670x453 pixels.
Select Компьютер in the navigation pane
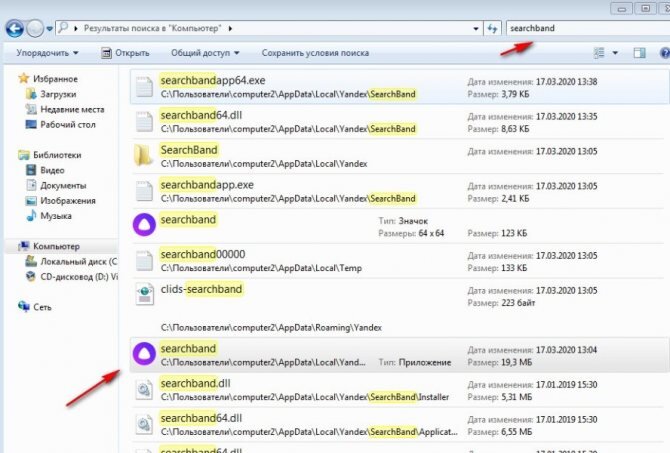coord(56,246)
